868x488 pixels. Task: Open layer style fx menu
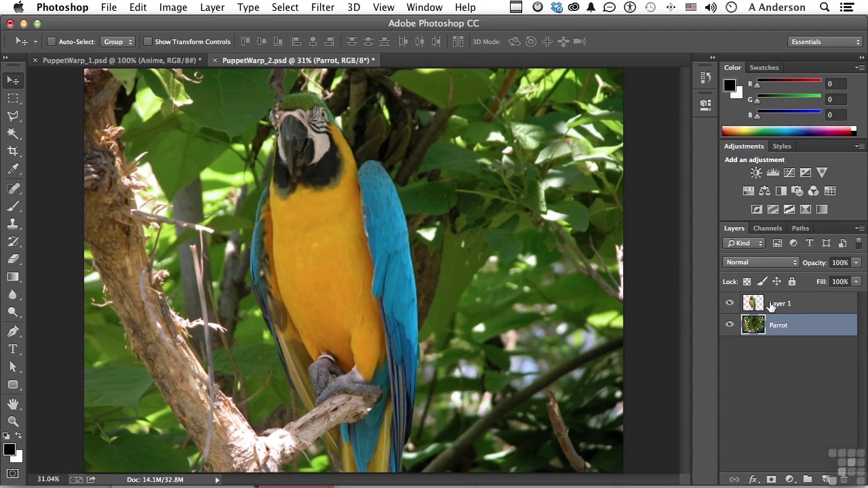pos(753,479)
